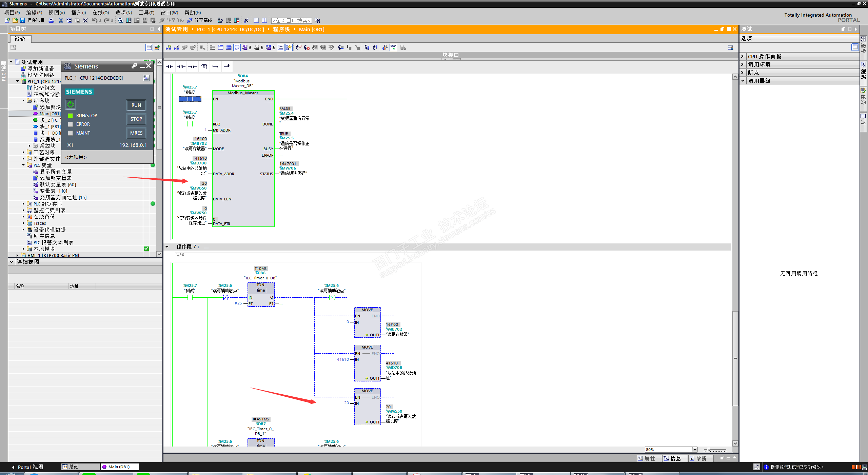This screenshot has width=868, height=475.
Task: Click the save project disk icon
Action: (x=22, y=20)
